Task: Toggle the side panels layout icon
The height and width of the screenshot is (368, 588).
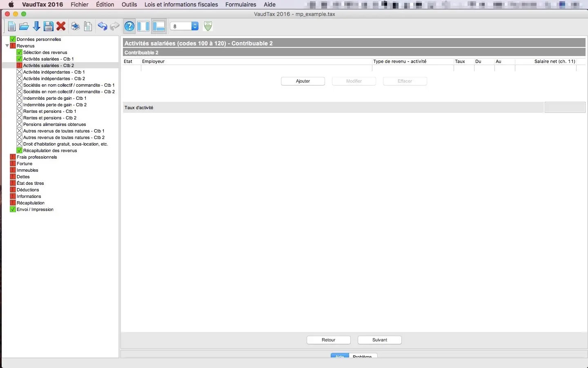Action: tap(143, 27)
